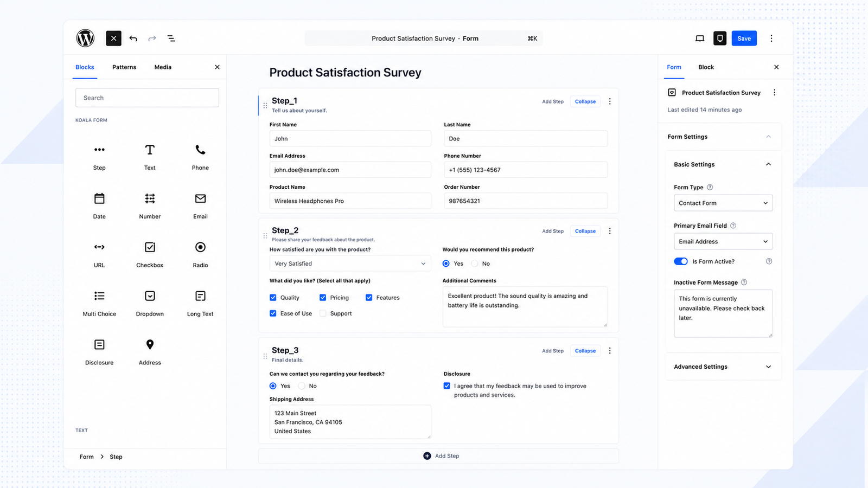Insert the Number block

point(150,206)
